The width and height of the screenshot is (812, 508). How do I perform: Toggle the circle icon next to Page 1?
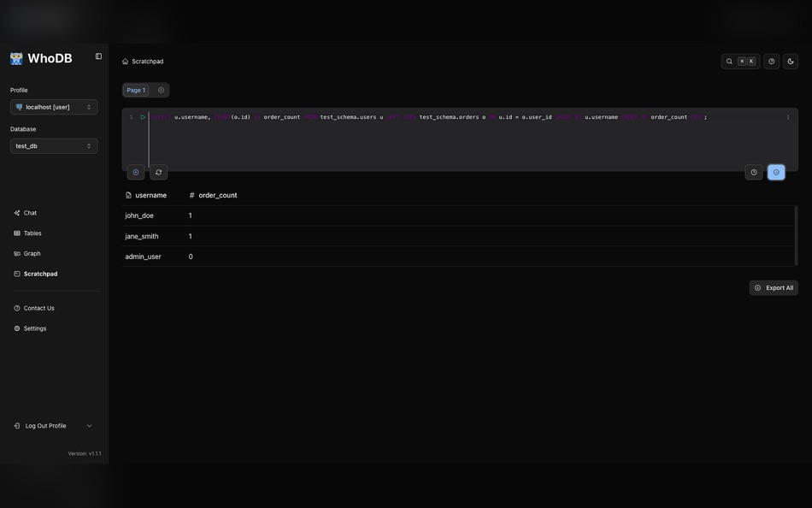click(159, 88)
